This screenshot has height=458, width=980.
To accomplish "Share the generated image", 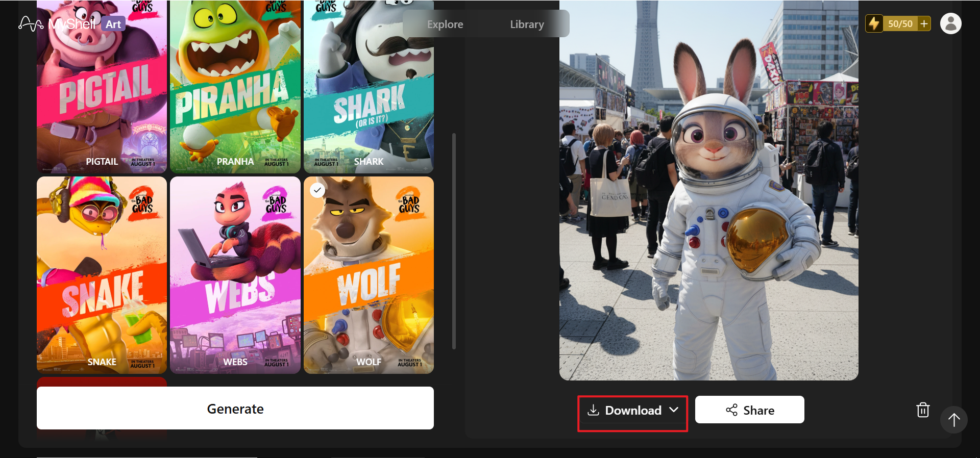I will click(750, 410).
